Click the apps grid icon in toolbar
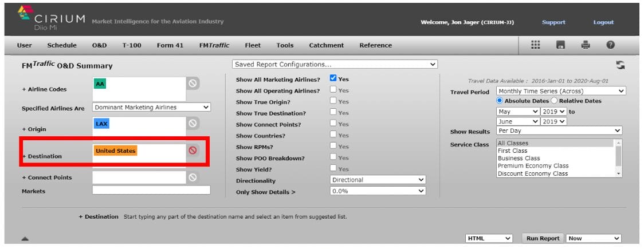 tap(536, 45)
